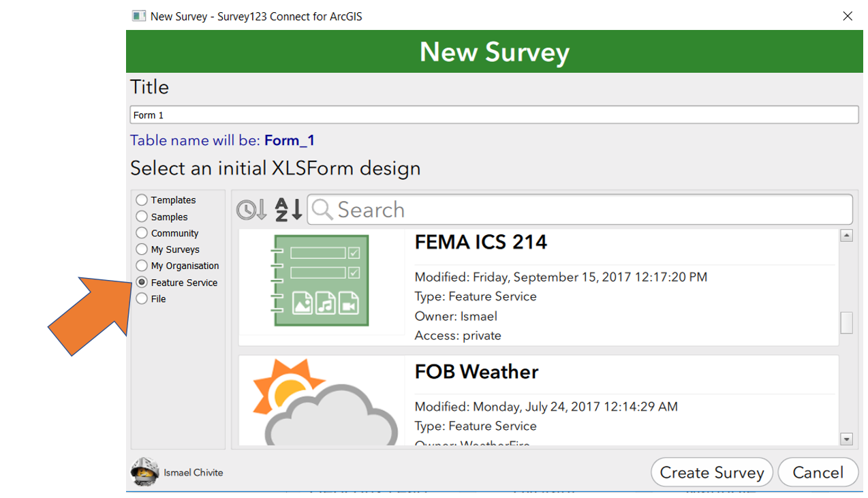Choose the File radio option

(142, 298)
